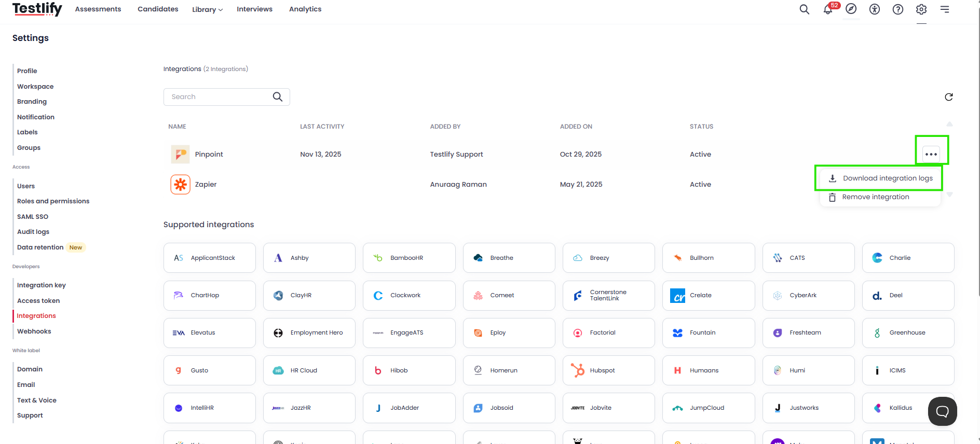This screenshot has width=980, height=444.
Task: Open Webhooks settings
Action: (x=34, y=331)
